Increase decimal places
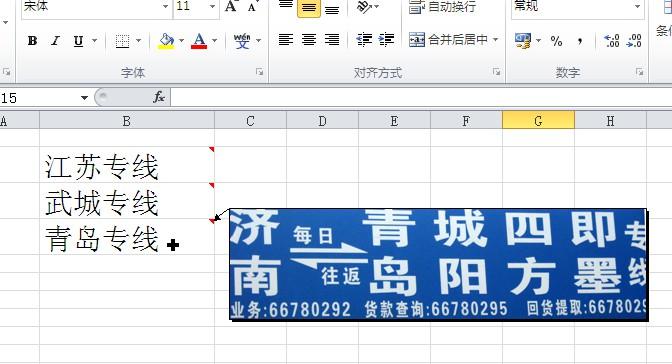Screen dimensions: 672x364 click(x=612, y=41)
